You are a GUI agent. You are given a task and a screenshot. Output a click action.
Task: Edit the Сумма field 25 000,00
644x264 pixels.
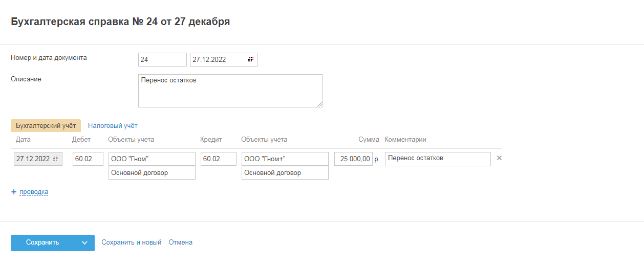coord(353,159)
